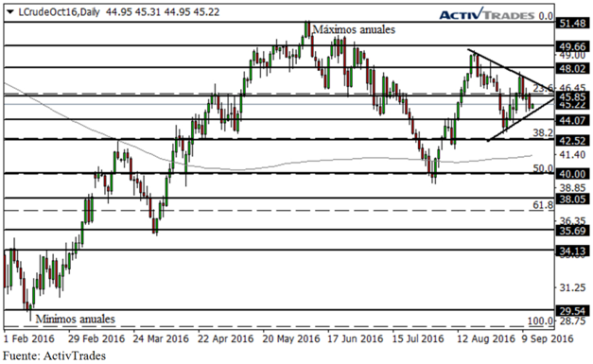Click the 100.0 Fibonacci level label
The width and height of the screenshot is (593, 364).
[x=540, y=321]
